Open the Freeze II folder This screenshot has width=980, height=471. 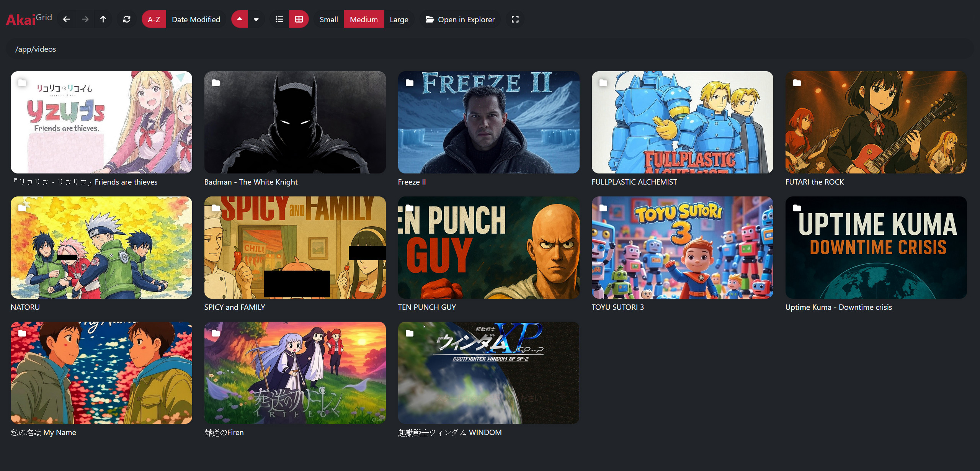[x=488, y=123]
